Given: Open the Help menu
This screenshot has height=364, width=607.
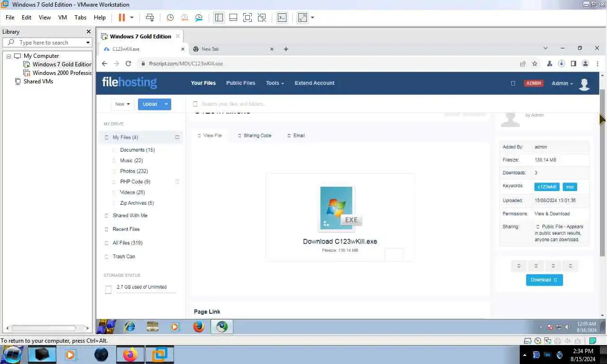Looking at the screenshot, I should point(100,18).
